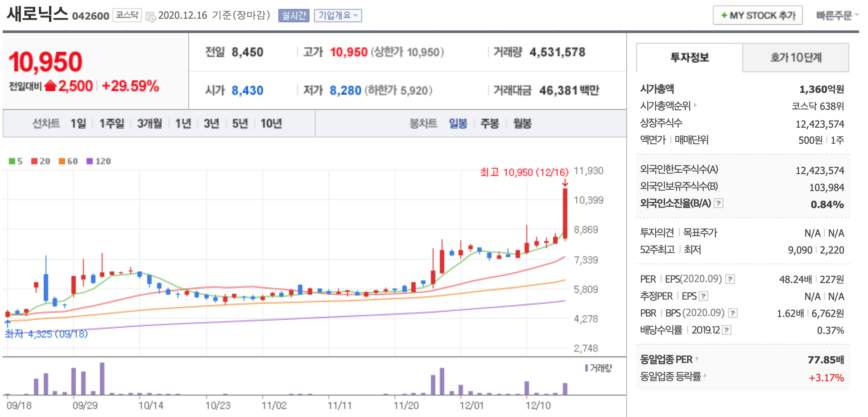
Task: Click help icon next to 외국인소진율(B/A)
Action: click(x=719, y=204)
